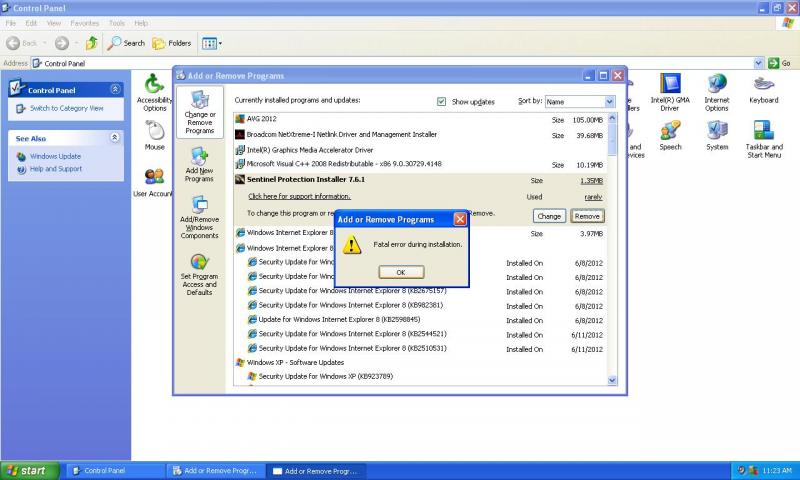Open the Accessibility Options icon
Image resolution: width=800 pixels, height=480 pixels.
coord(154,93)
